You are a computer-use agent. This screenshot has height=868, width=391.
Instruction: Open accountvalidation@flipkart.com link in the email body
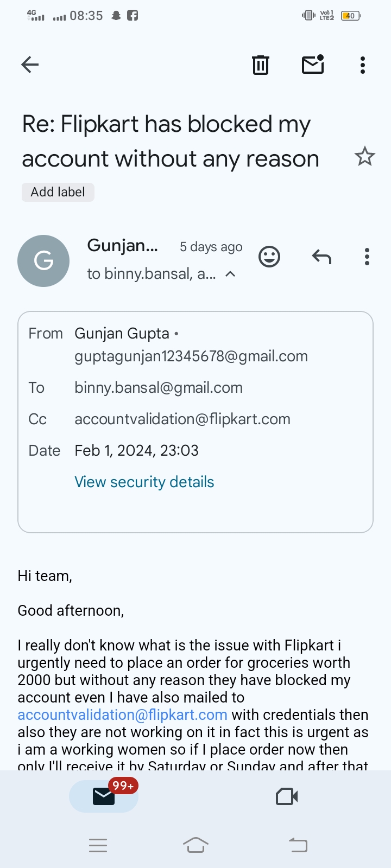pyautogui.click(x=123, y=715)
